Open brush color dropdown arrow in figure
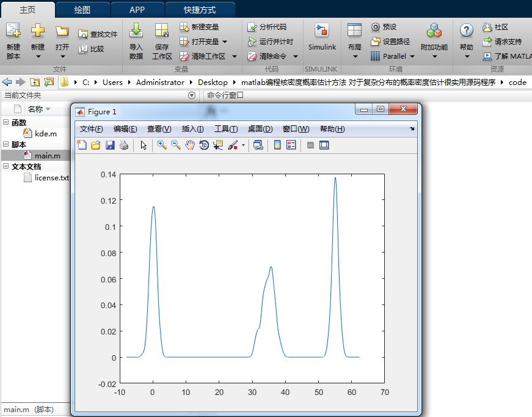This screenshot has height=417, width=532. (243, 146)
